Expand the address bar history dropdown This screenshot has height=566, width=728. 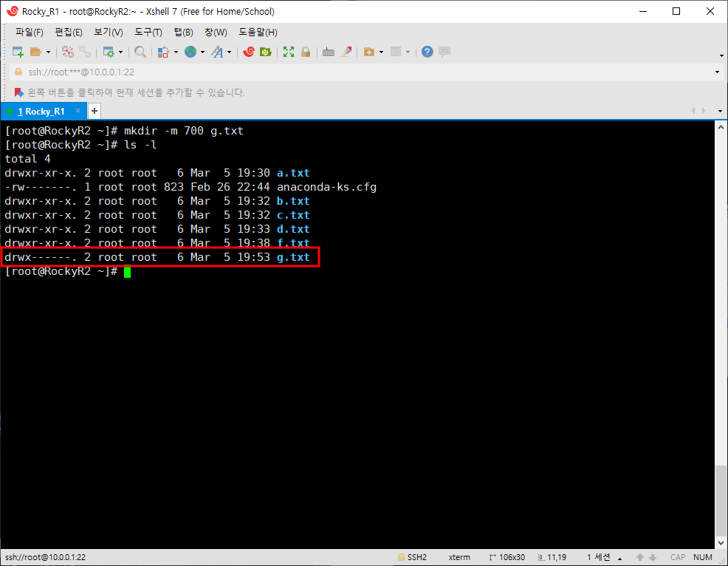717,72
